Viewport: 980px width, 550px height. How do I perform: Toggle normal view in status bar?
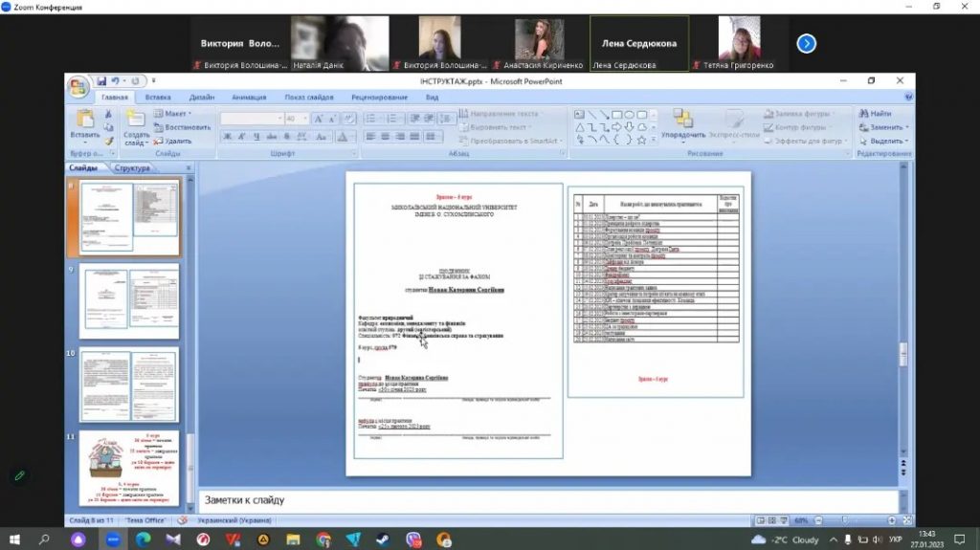(759, 520)
